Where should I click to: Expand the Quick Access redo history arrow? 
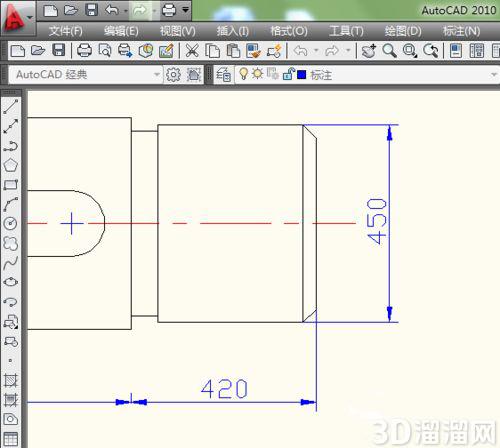tap(154, 11)
